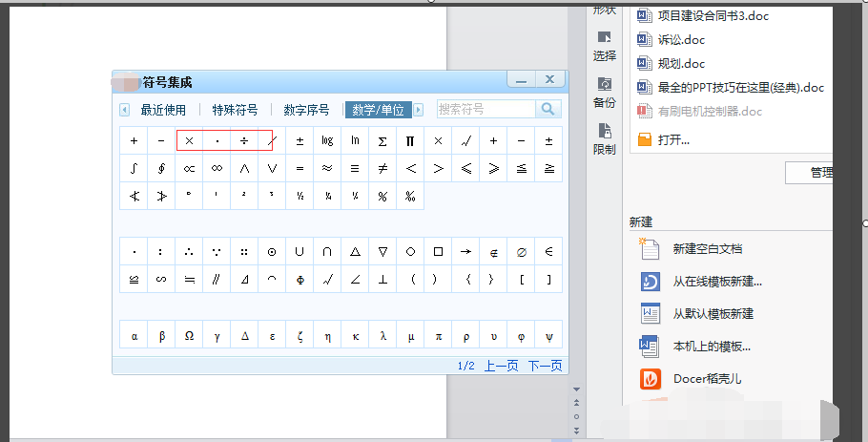
Task: Show previous symbol tabs with left arrow
Action: [x=125, y=110]
